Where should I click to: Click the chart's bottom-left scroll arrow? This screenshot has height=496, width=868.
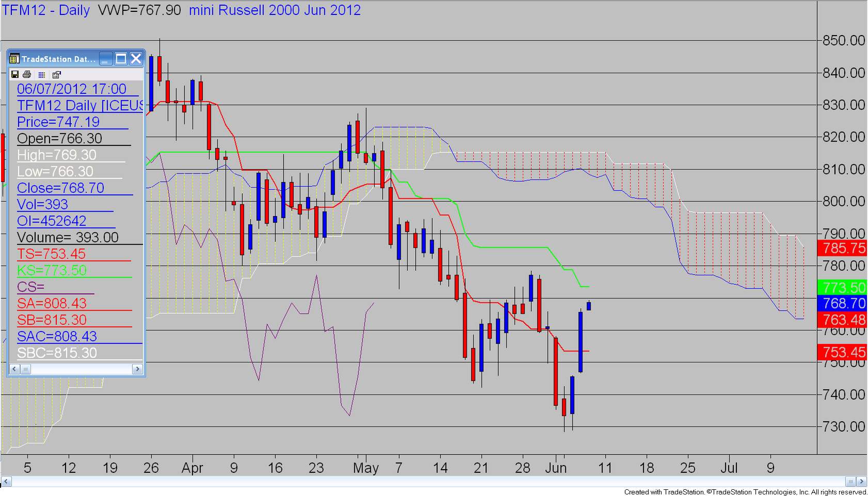click(x=6, y=482)
